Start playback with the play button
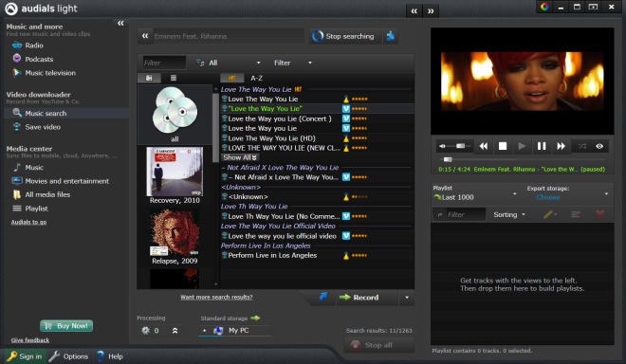The width and height of the screenshot is (626, 364). [x=522, y=146]
